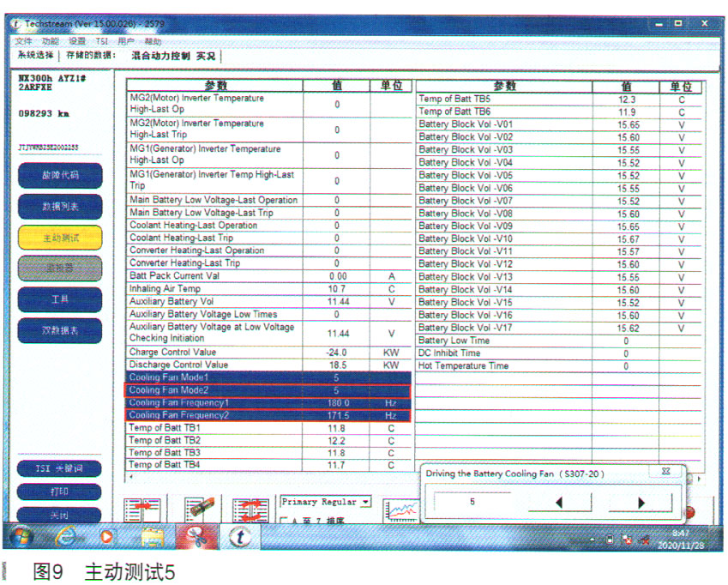This screenshot has height=585, width=728.
Task: Click the Action Center flag tray icon
Action: point(627,540)
